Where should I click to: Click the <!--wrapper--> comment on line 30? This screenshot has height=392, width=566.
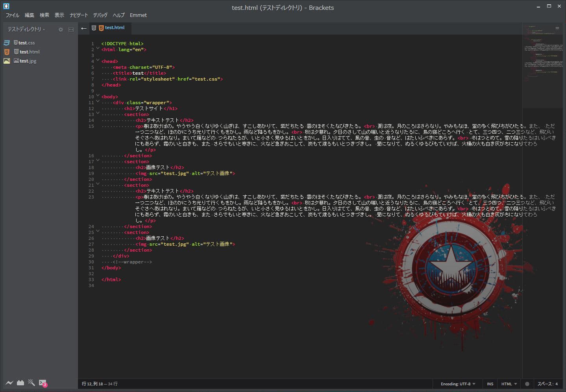[x=132, y=262]
